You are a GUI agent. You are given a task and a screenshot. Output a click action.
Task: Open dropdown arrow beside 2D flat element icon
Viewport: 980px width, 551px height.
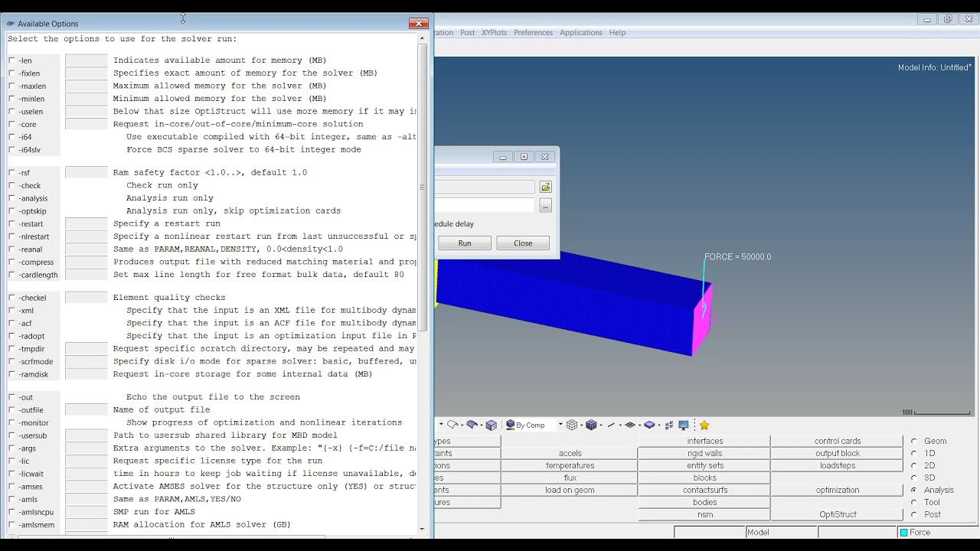tap(639, 425)
